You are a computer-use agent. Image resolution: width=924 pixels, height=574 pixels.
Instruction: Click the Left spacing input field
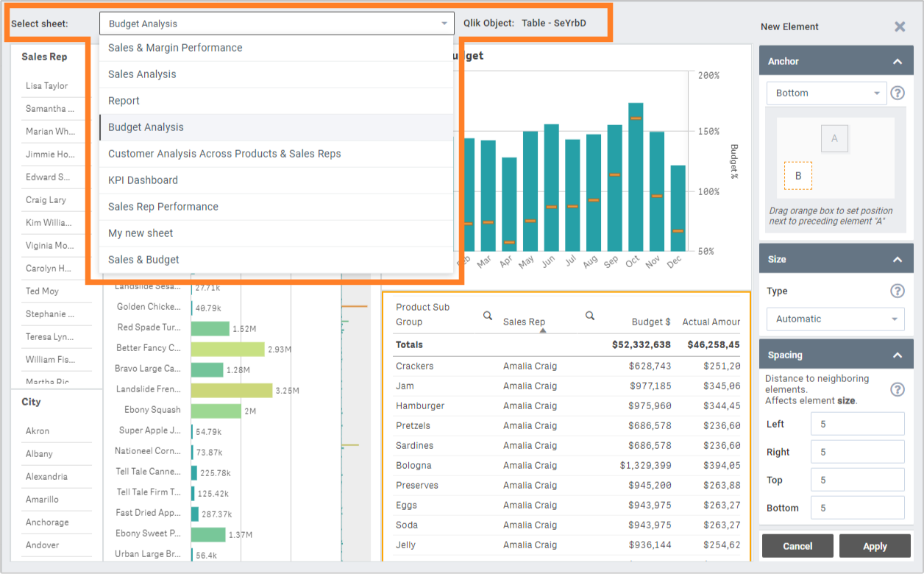click(857, 424)
